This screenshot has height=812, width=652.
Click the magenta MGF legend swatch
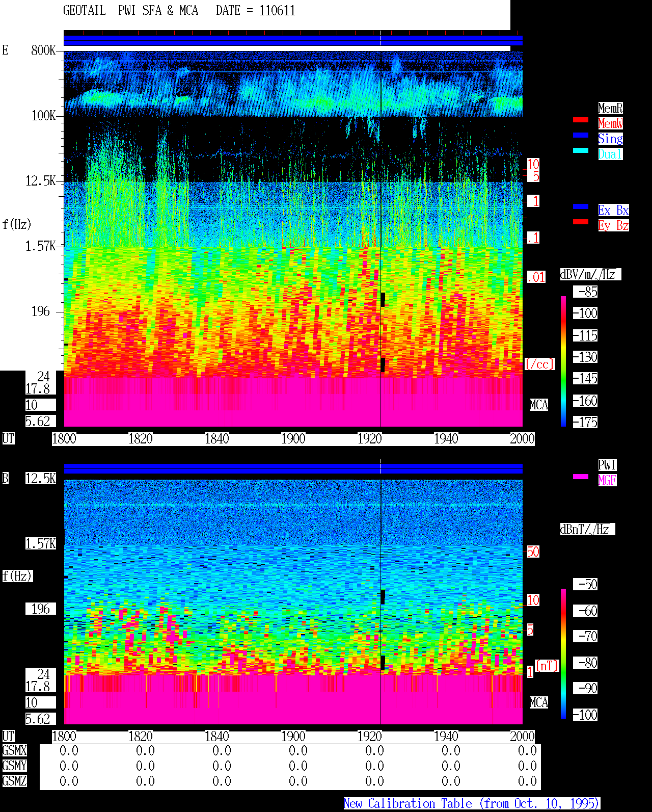pos(581,477)
